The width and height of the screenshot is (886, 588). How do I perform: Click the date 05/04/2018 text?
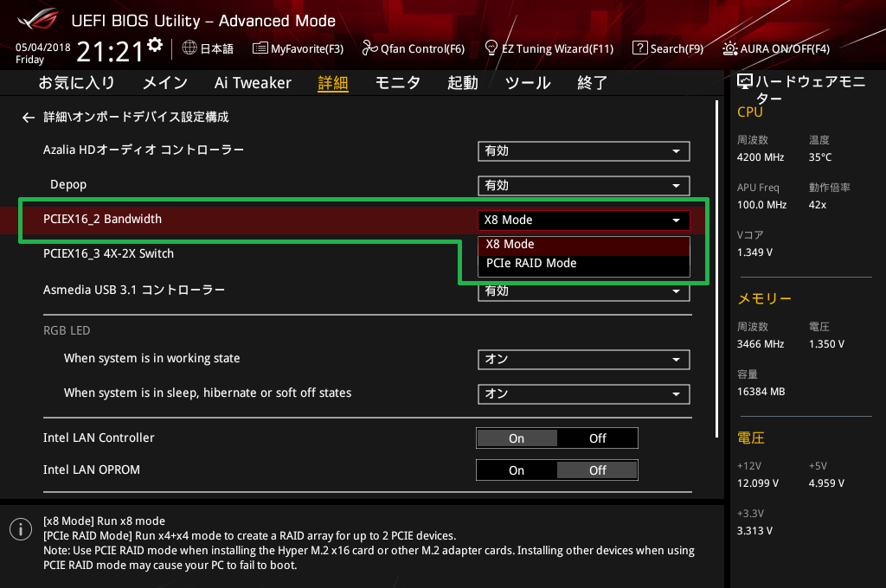pyautogui.click(x=43, y=48)
